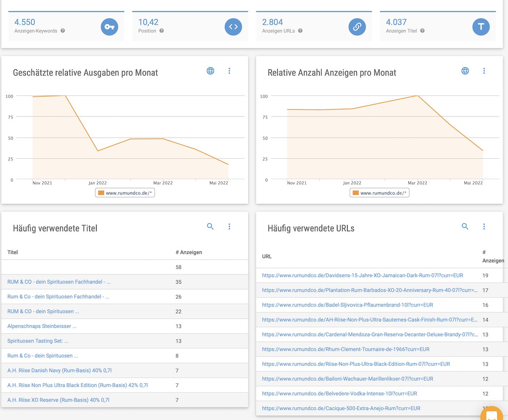This screenshot has height=420, width=508.
Task: Click the T icon for Anzeigen Titel
Action: 481,27
